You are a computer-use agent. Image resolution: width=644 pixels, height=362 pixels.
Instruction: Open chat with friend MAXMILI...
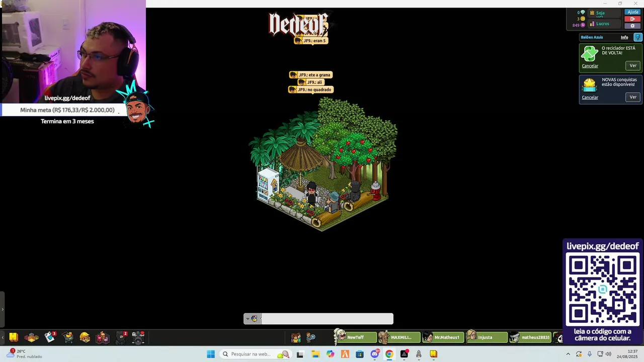(399, 337)
